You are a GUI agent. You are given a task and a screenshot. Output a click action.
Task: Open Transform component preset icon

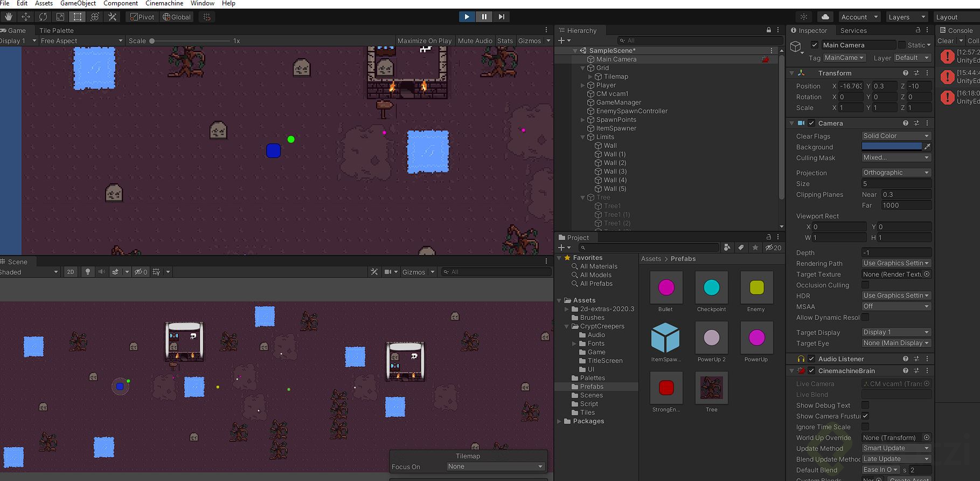coord(916,73)
